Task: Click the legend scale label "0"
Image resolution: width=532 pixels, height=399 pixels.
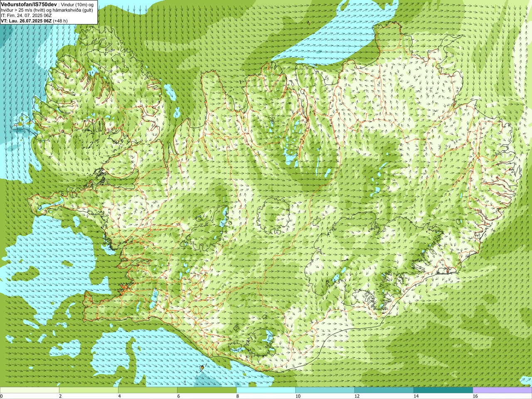Action: 1,396
